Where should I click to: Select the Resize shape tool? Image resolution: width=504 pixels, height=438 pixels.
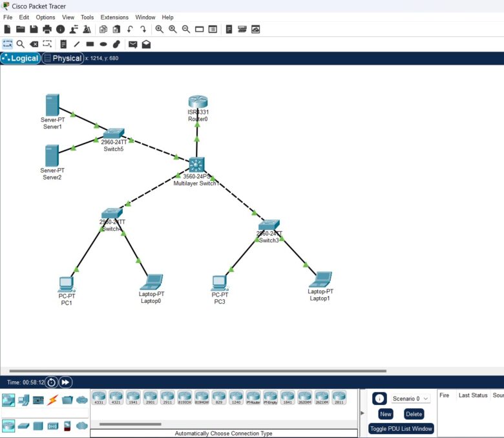click(x=47, y=44)
